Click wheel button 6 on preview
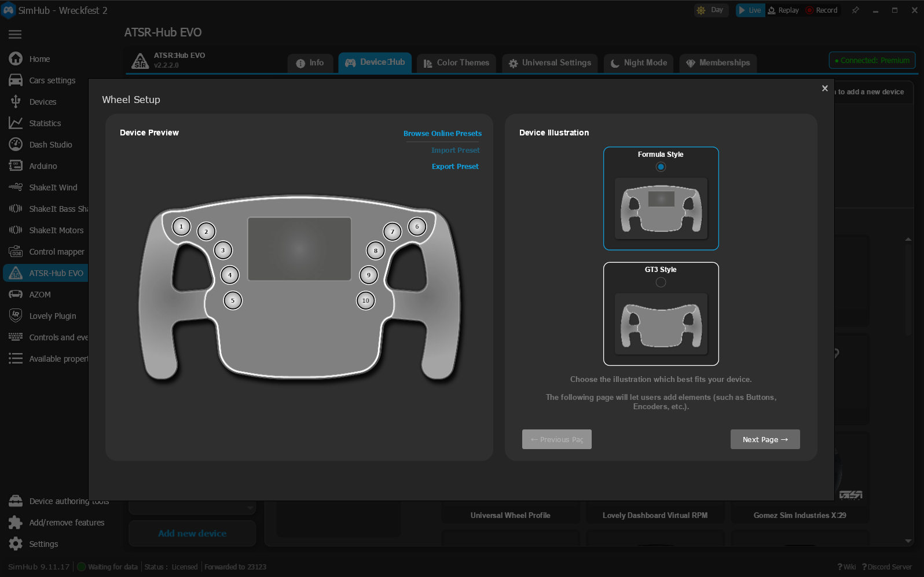This screenshot has width=924, height=577. pyautogui.click(x=417, y=227)
